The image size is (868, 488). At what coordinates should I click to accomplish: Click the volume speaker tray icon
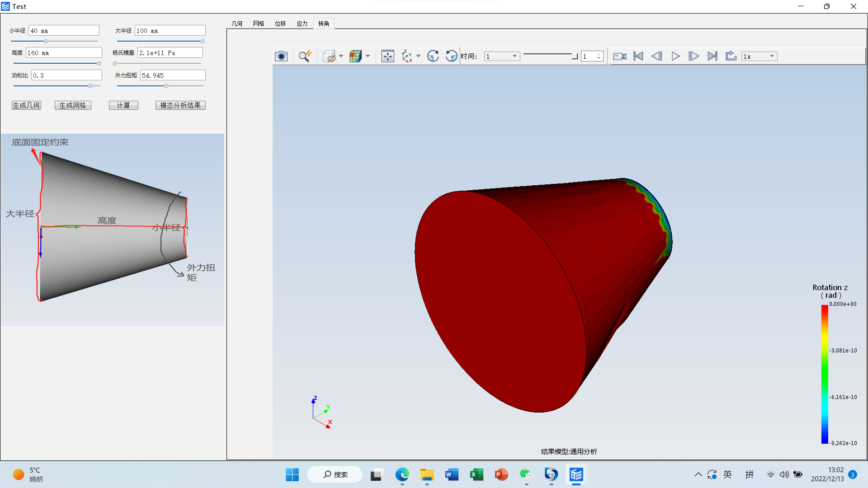click(784, 474)
